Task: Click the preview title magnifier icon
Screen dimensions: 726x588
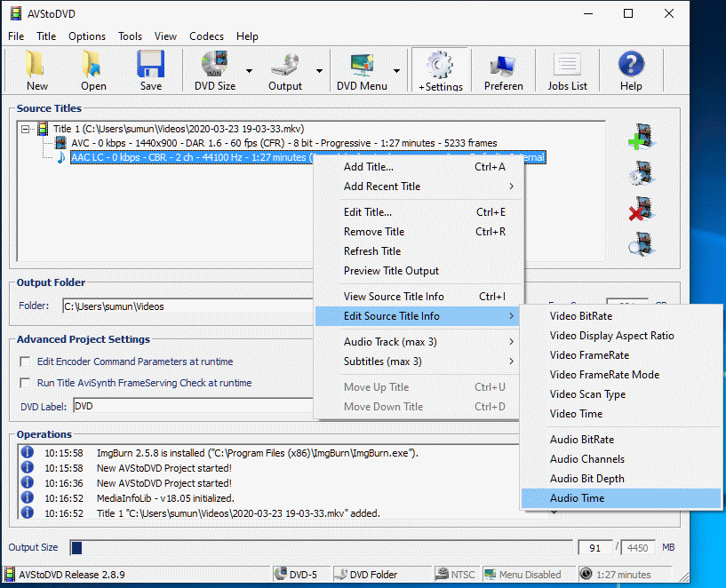Action: point(641,243)
